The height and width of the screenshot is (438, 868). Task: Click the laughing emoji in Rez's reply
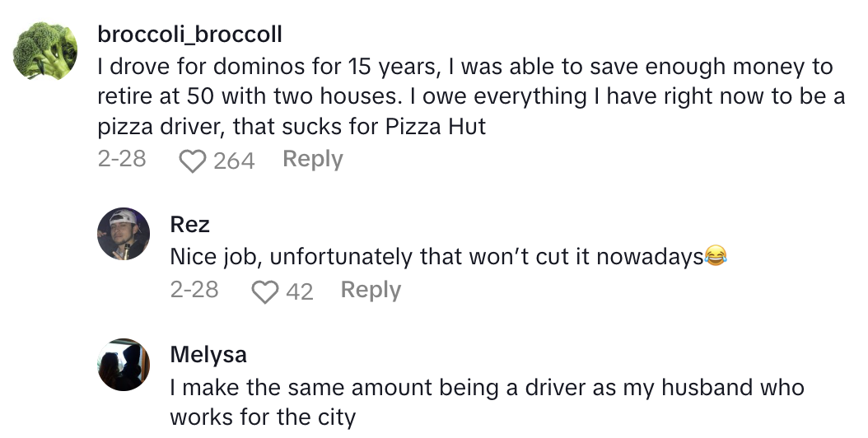(717, 257)
